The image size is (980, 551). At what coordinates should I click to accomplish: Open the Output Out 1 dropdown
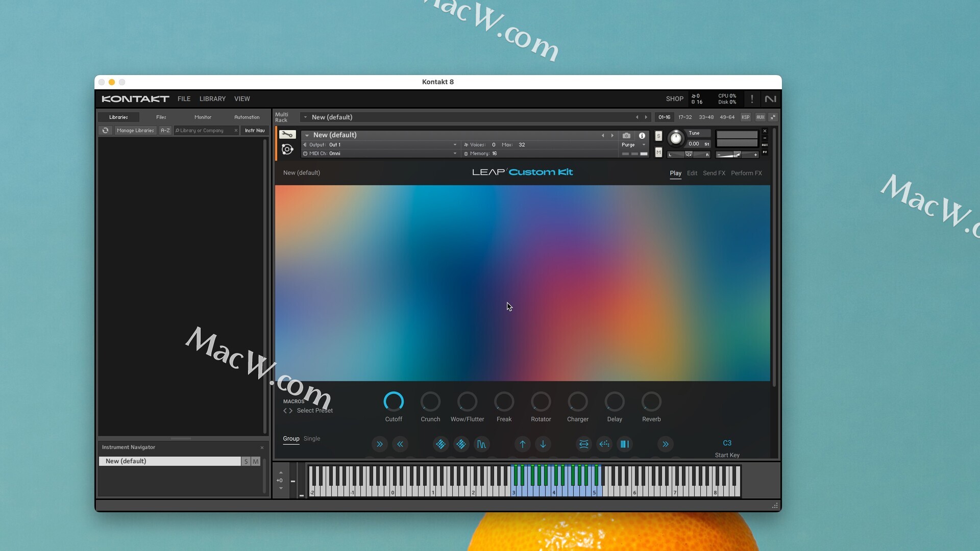380,145
